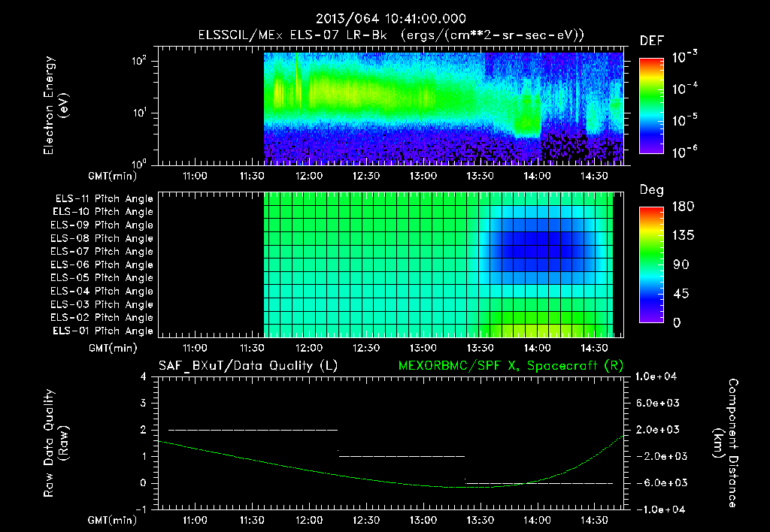Screen dimensions: 770x532
Task: Select the Deg colorbar label
Action: point(652,190)
